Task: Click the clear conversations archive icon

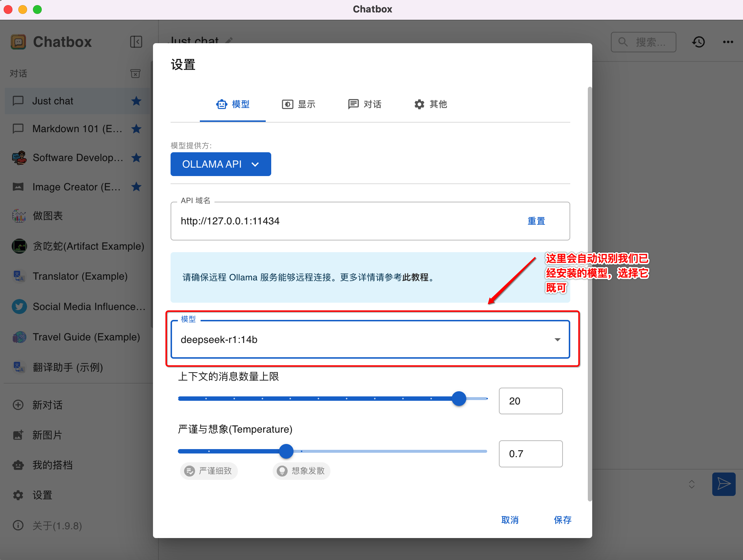Action: [135, 74]
